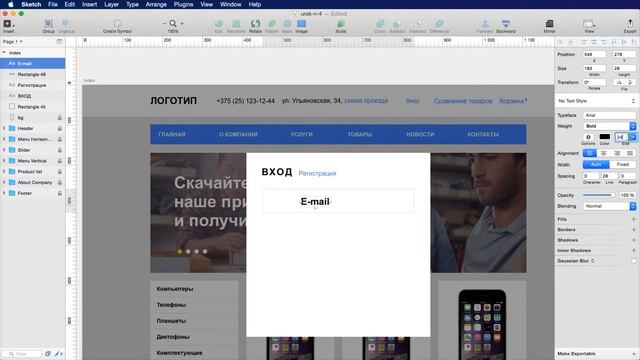Screen dimensions: 640x360
Task: Open the font Size dropdown arrow
Action: click(632, 137)
